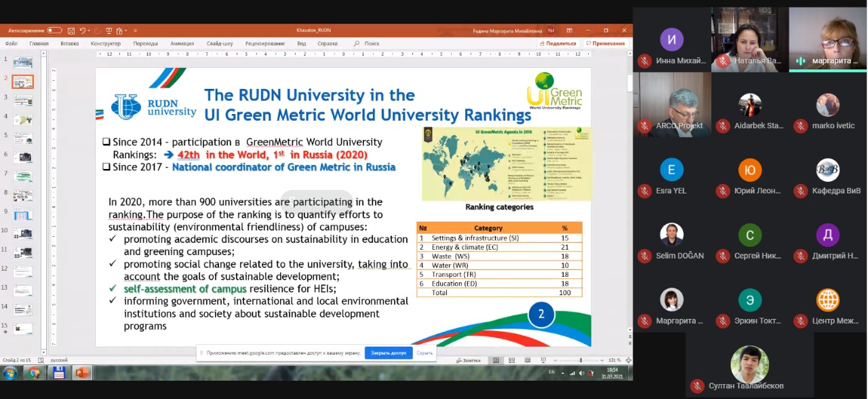Select slide 9 thumbnail
Screen dimensions: 868x399
tap(22, 214)
